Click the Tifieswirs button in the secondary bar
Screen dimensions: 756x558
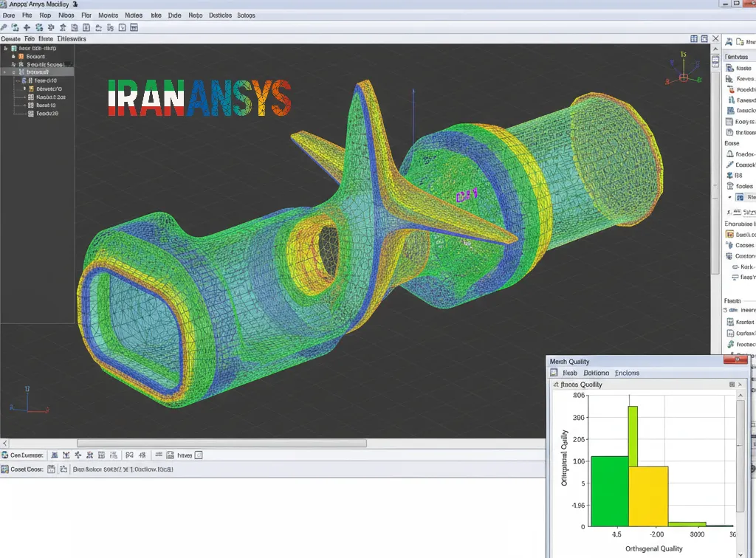(x=72, y=38)
